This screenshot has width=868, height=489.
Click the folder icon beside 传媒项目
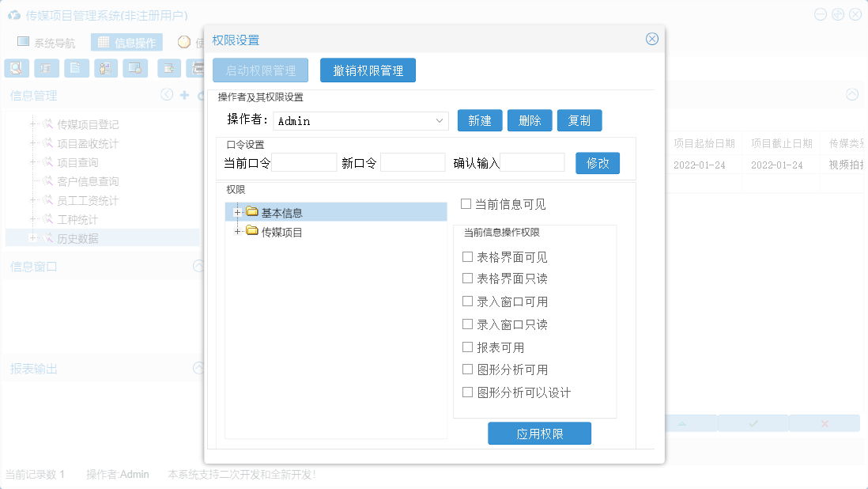tap(252, 231)
